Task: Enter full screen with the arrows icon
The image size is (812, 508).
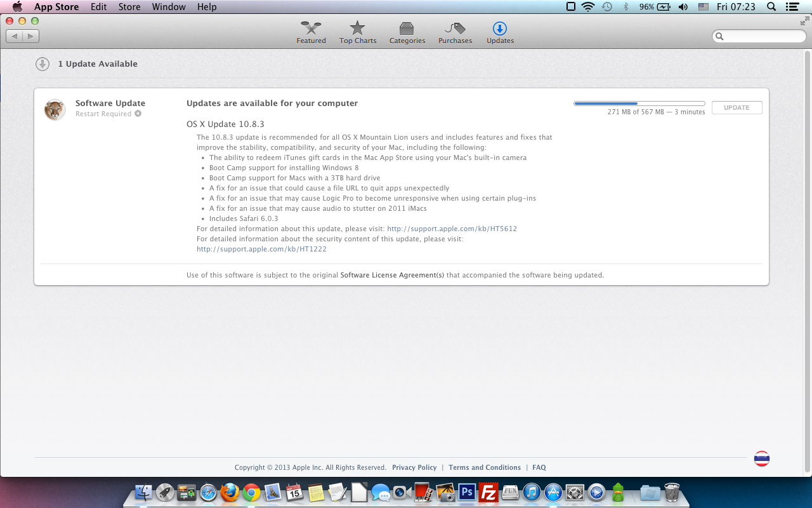Action: click(804, 21)
